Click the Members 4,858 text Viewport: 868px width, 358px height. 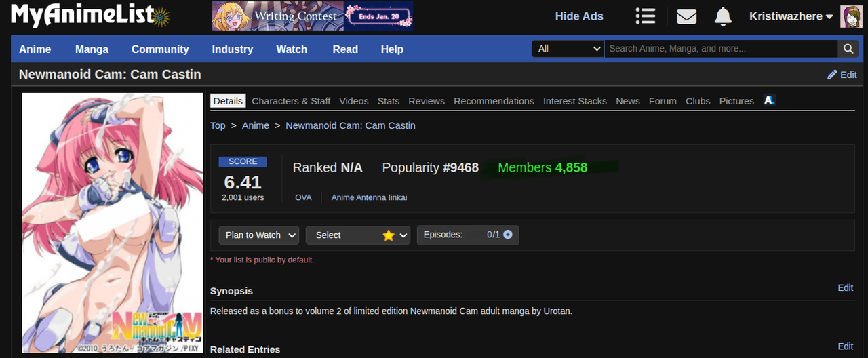pos(542,167)
